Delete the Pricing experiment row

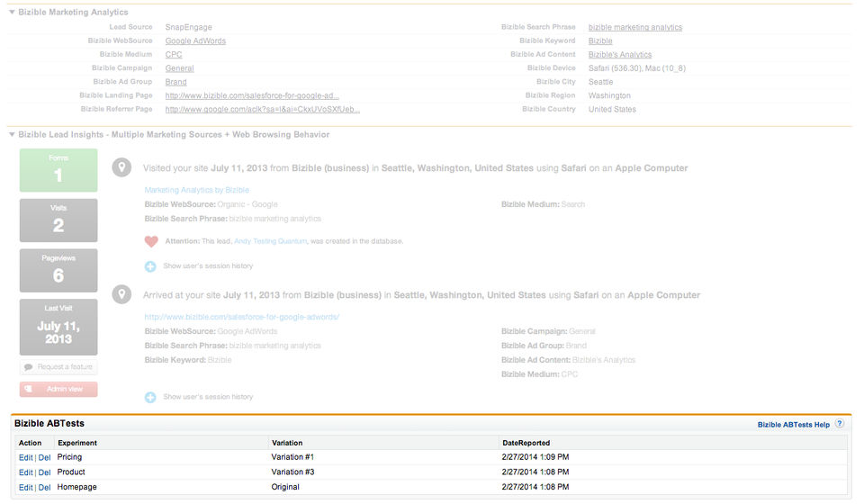click(45, 458)
